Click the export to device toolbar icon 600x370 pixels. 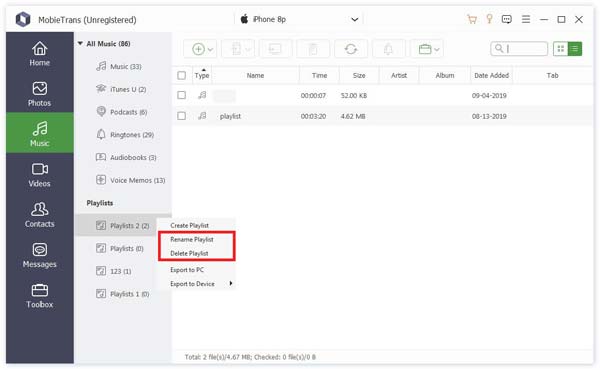(x=238, y=49)
